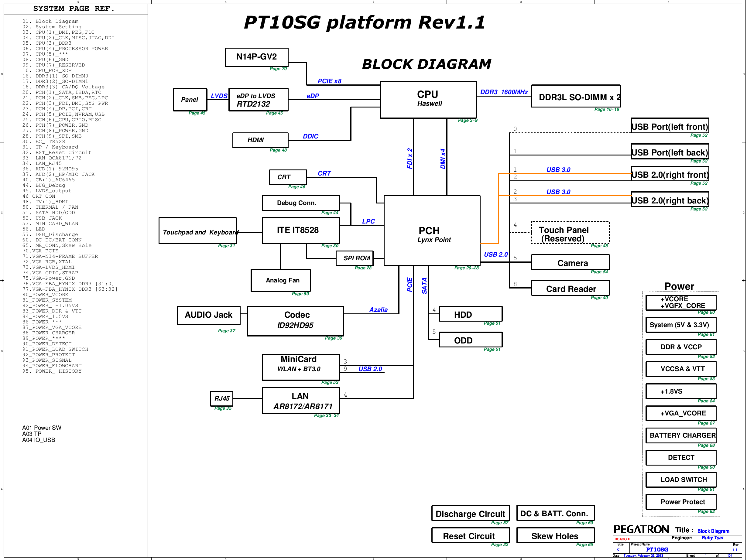Select the Camera block
Viewport: 747px width, 560px height.
point(571,262)
